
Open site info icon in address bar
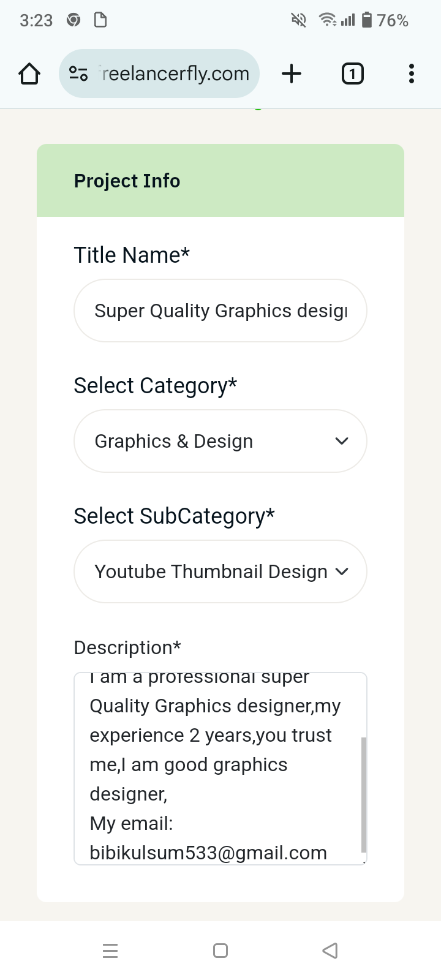(x=78, y=74)
